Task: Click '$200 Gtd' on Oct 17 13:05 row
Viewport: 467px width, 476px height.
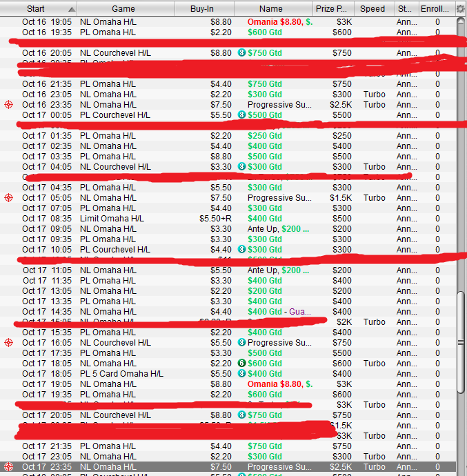Action: click(265, 291)
